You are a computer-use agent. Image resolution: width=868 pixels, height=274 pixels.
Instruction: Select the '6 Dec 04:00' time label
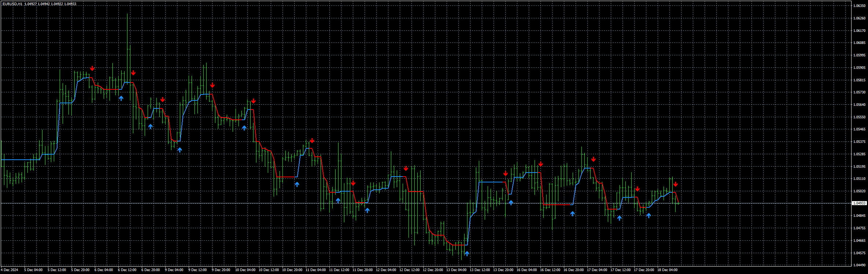click(x=104, y=270)
